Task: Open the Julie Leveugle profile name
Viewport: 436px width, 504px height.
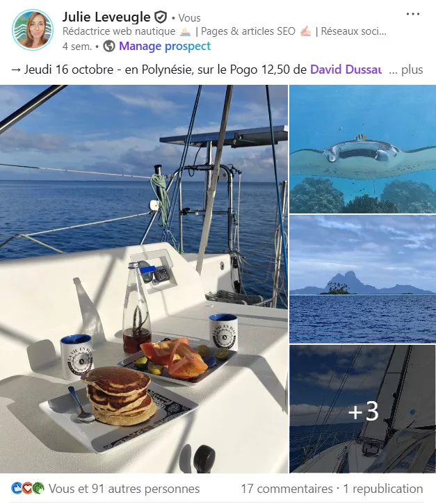Action: pyautogui.click(x=106, y=17)
